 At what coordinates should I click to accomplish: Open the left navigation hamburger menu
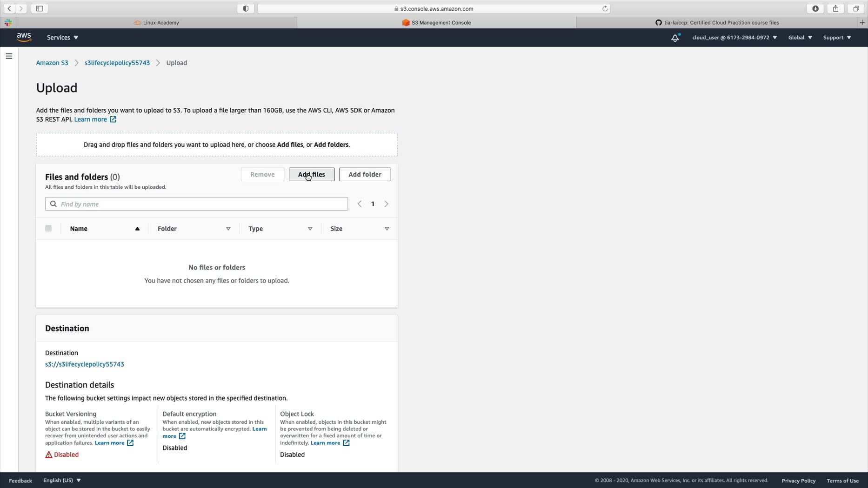9,56
